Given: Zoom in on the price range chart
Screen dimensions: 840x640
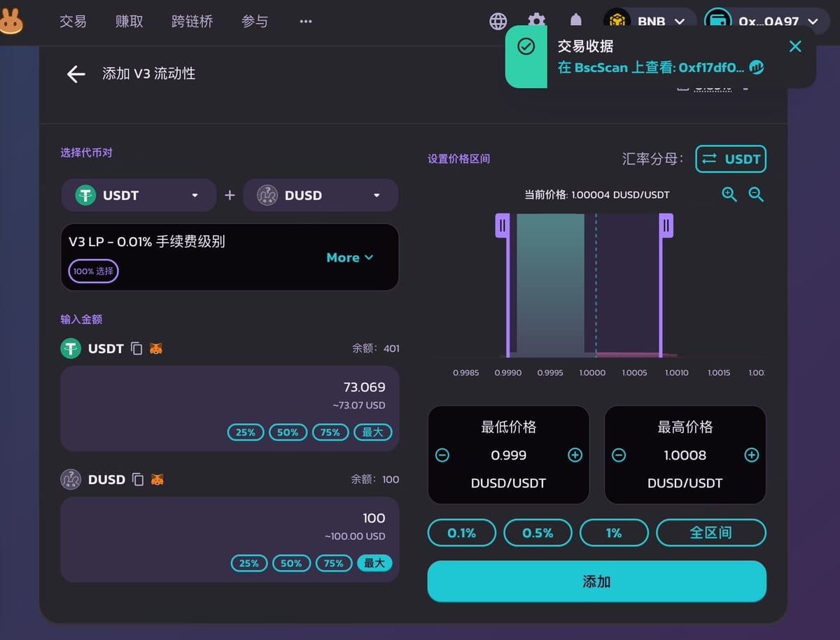Looking at the screenshot, I should coord(729,194).
